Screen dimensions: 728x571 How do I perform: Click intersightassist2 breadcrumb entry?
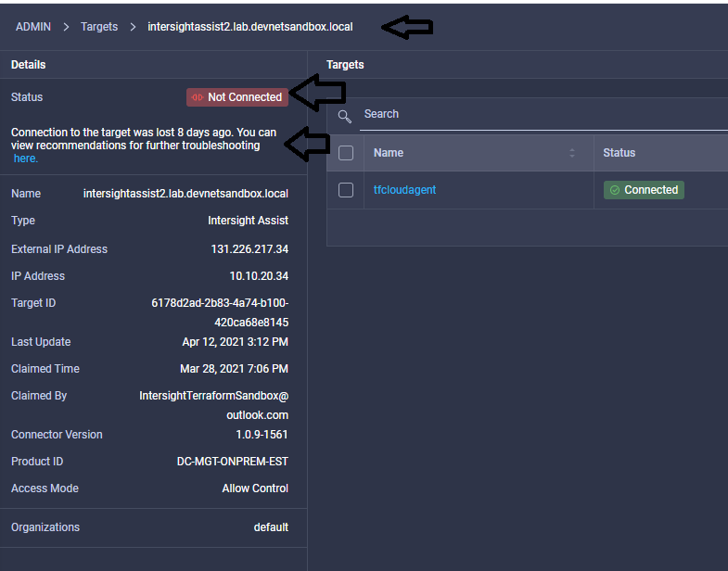(x=250, y=27)
